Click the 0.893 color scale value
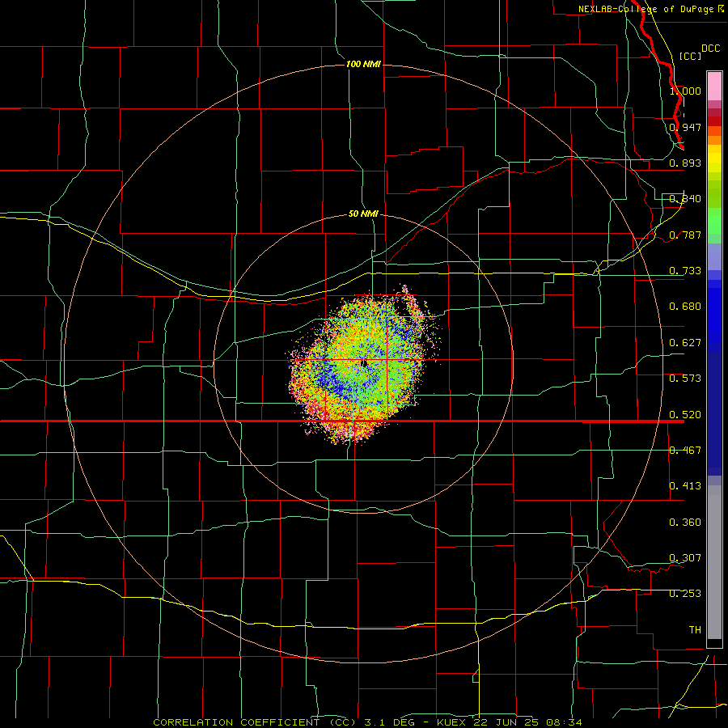Screen dimensions: 728x728 pos(685,163)
